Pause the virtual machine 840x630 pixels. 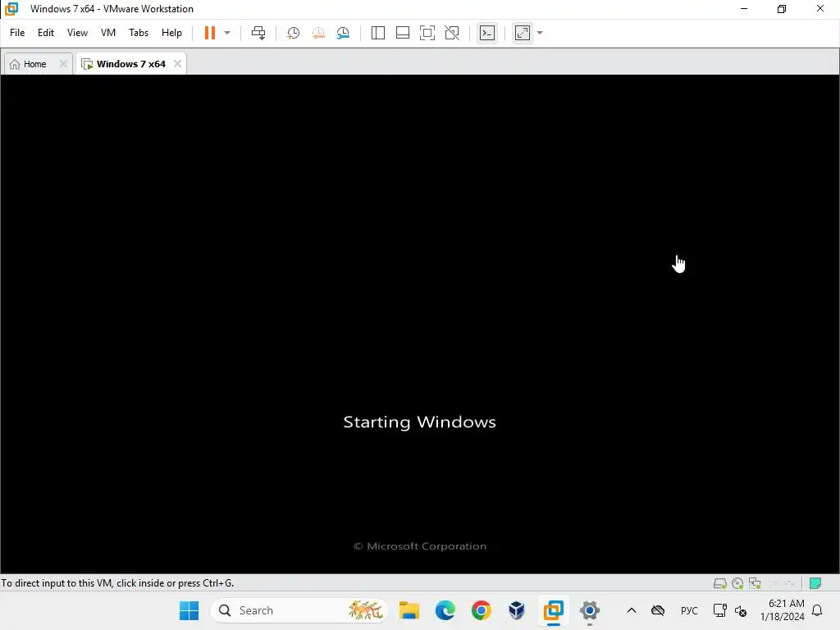(209, 33)
